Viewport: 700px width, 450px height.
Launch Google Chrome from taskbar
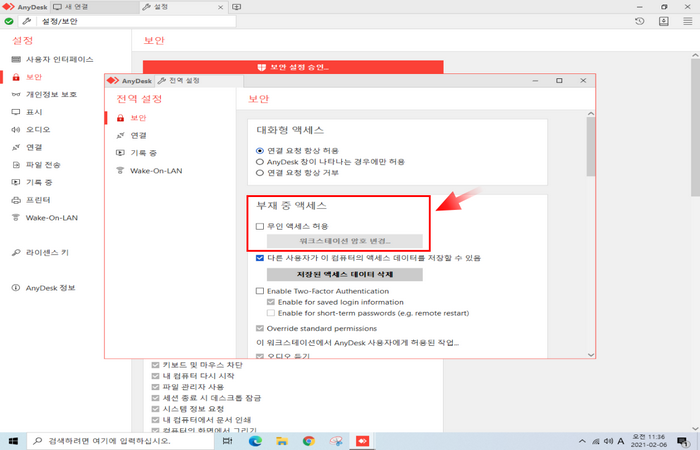point(308,441)
